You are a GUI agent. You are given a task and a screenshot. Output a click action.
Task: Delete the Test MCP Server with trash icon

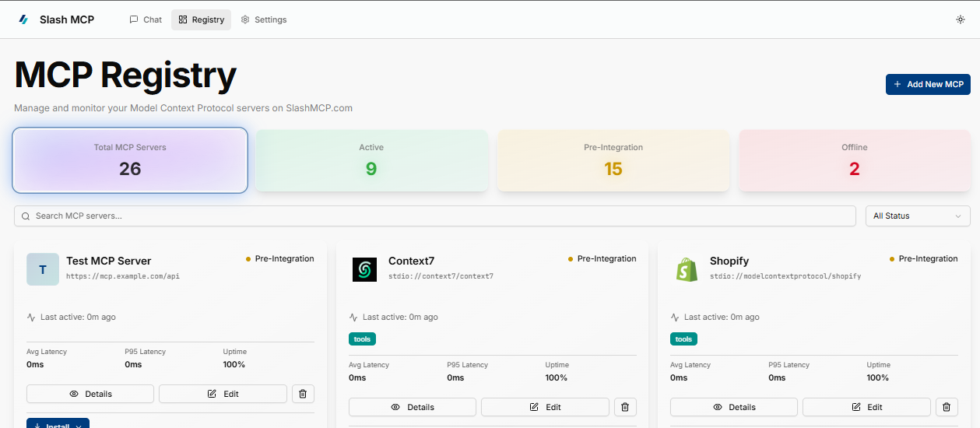[x=303, y=394]
